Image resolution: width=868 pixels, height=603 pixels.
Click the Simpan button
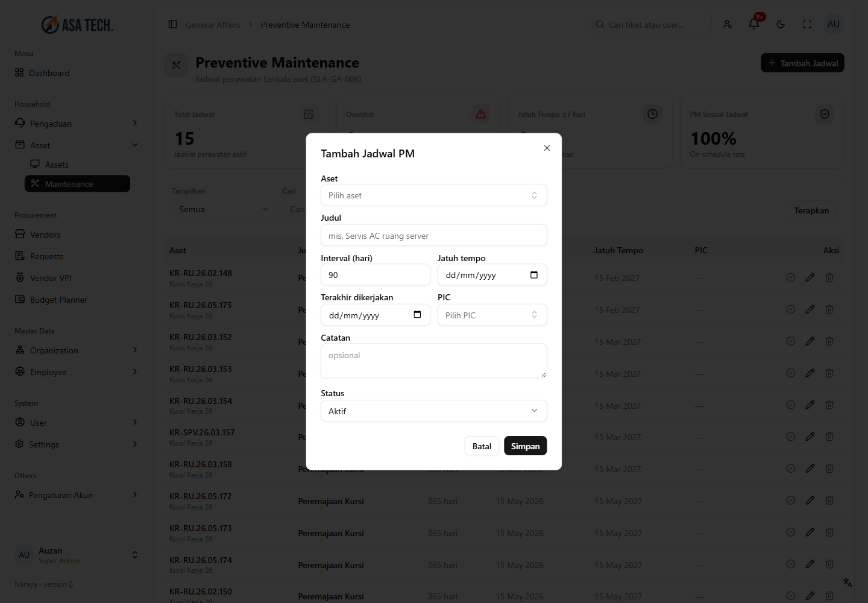click(525, 446)
